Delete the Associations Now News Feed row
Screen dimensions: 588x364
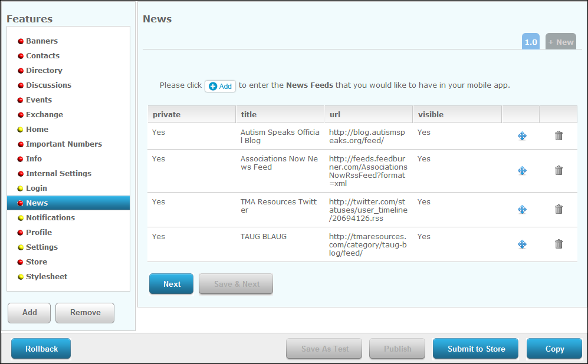click(559, 171)
